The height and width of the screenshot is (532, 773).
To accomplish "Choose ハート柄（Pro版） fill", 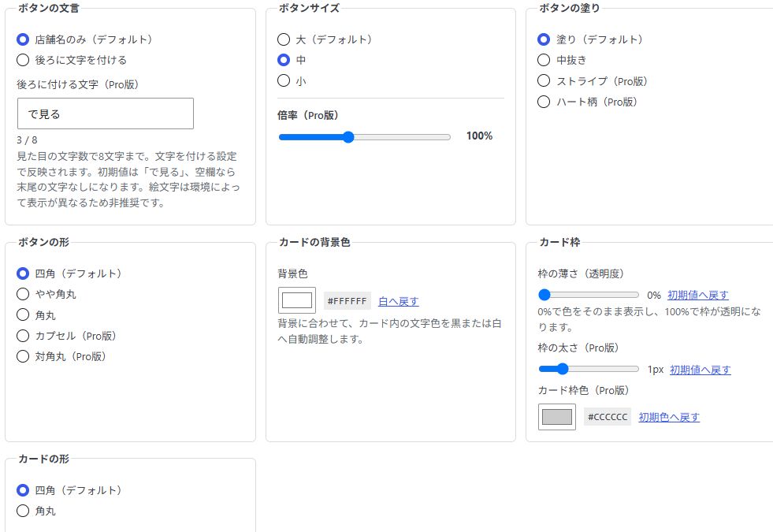I will (543, 102).
